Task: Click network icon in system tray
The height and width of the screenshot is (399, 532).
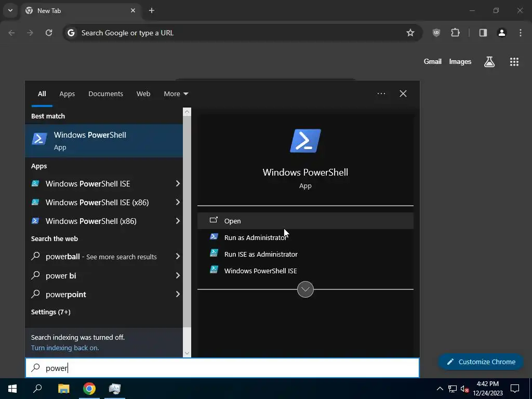Action: (x=453, y=389)
